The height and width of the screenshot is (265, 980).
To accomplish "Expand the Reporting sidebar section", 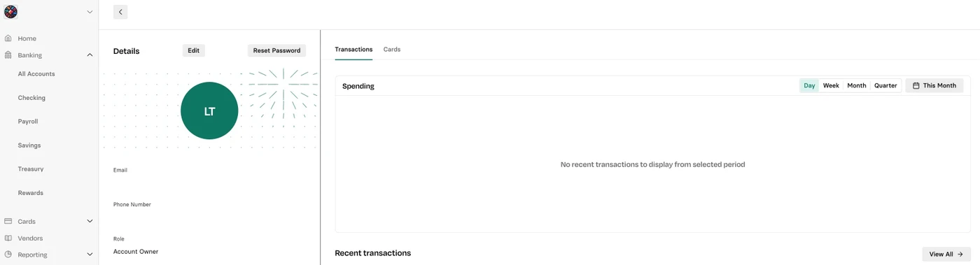I will point(90,255).
